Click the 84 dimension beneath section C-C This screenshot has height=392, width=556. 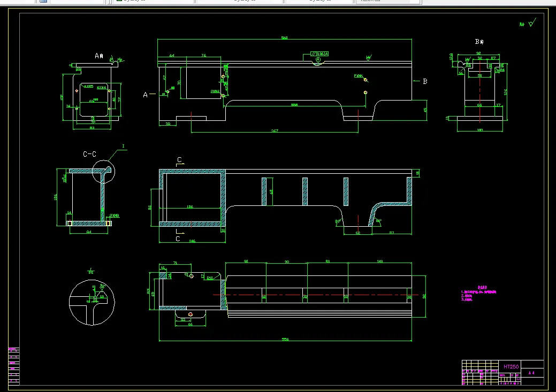pyautogui.click(x=89, y=232)
